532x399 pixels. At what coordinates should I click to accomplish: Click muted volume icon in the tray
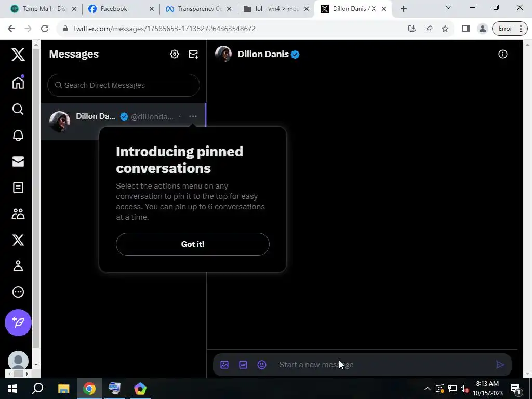pyautogui.click(x=465, y=389)
